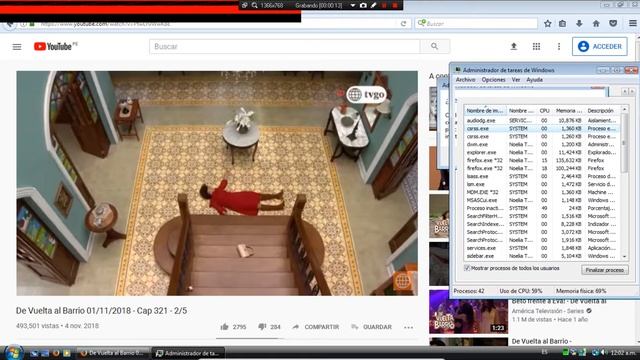The width and height of the screenshot is (640, 360).
Task: Open the Ayuda menu in Task Manager
Action: point(534,80)
